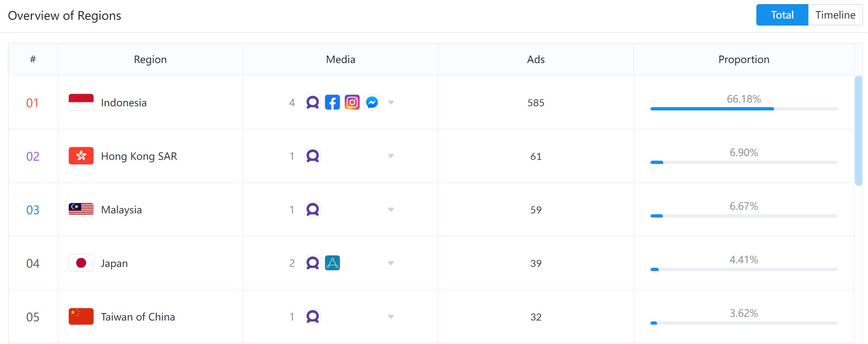Click Japan's 4.41% proportion bar

[744, 269]
